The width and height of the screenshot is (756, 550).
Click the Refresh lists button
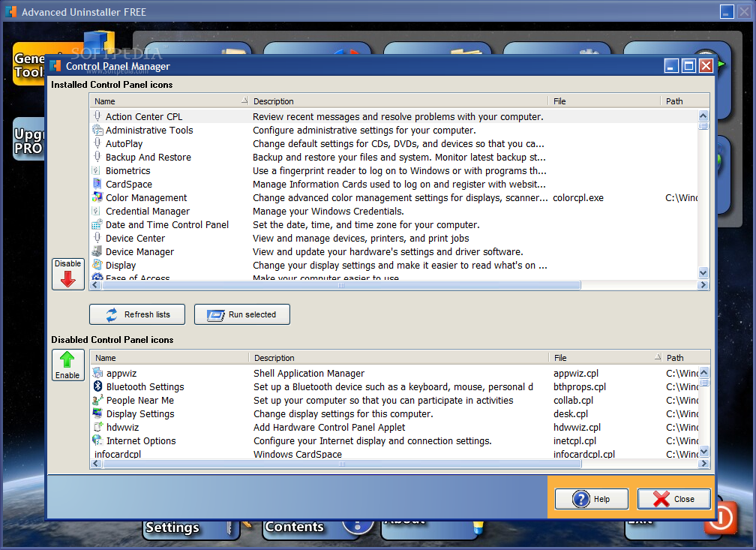[x=137, y=314]
